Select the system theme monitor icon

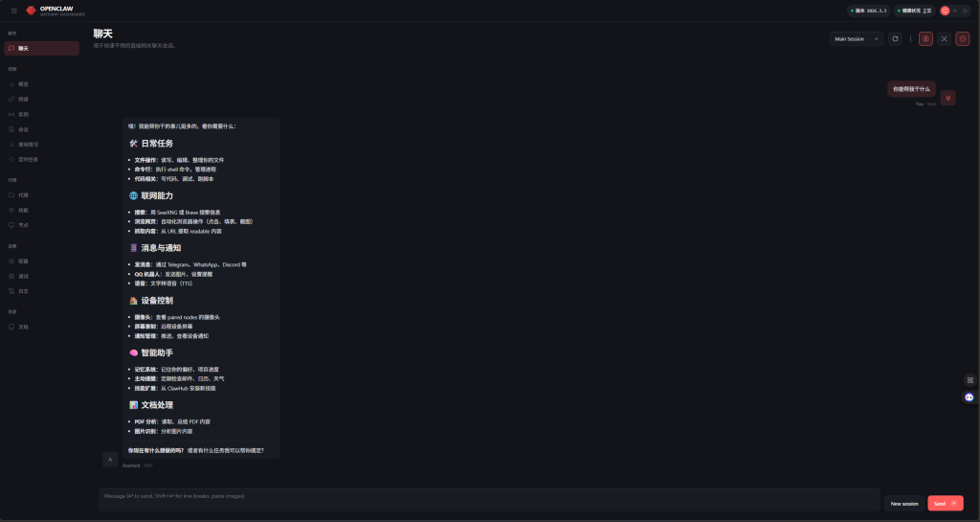click(x=945, y=11)
